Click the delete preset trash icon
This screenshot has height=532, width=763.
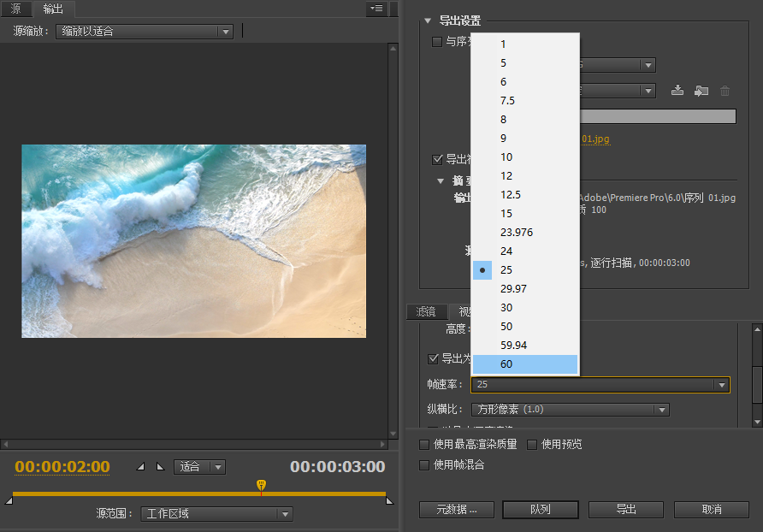click(x=725, y=91)
